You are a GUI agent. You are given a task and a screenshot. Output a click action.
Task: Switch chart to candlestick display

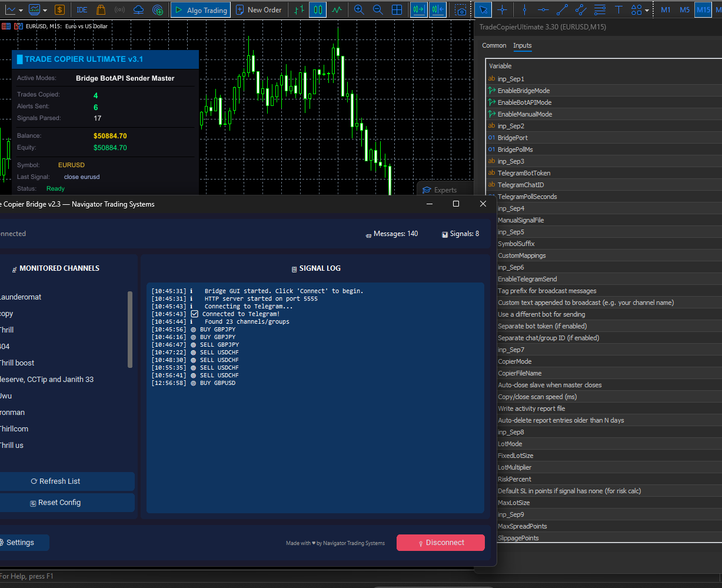coord(318,10)
